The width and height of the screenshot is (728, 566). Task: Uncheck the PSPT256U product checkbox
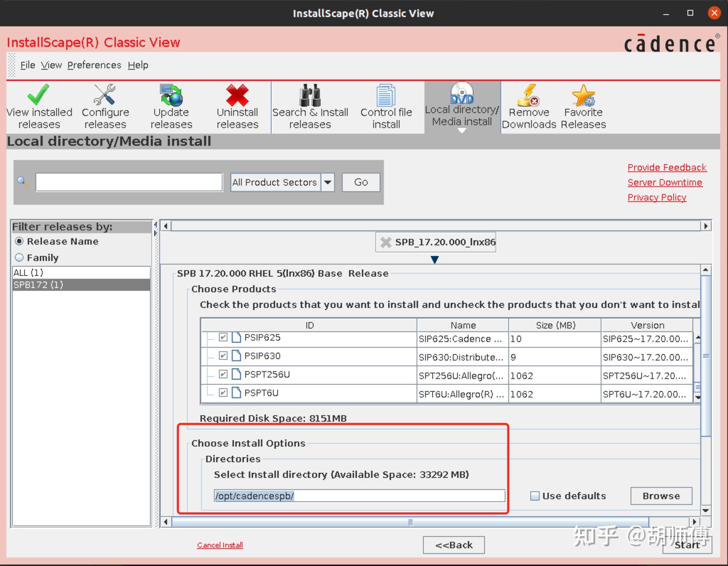pos(223,374)
